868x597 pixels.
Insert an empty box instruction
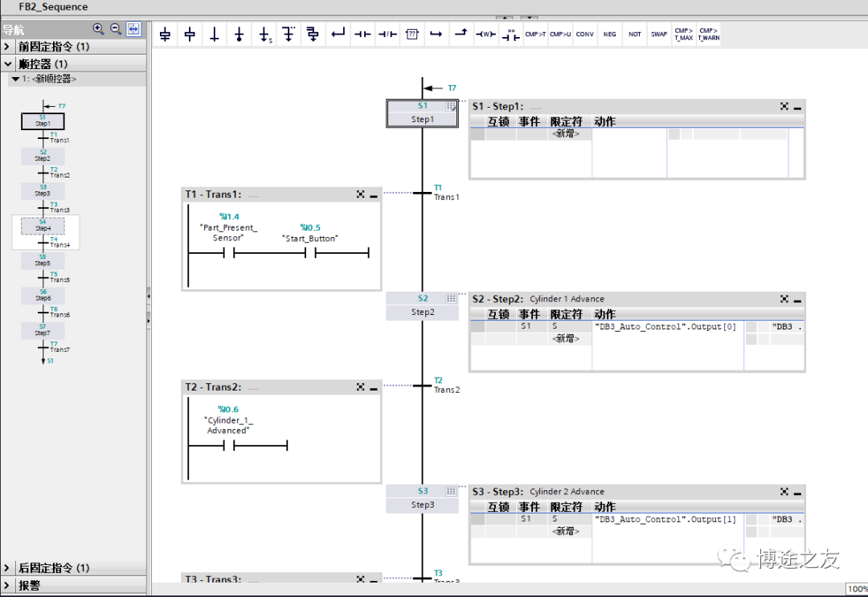click(411, 35)
